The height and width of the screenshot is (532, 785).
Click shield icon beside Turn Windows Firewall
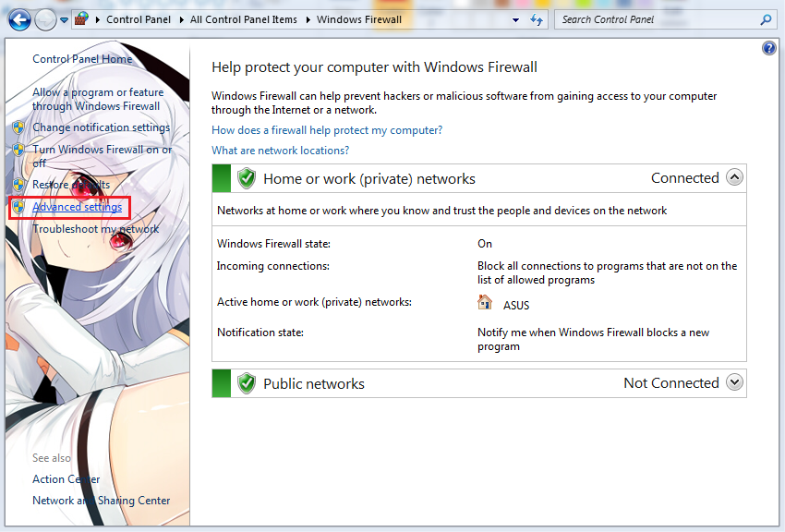click(x=18, y=150)
